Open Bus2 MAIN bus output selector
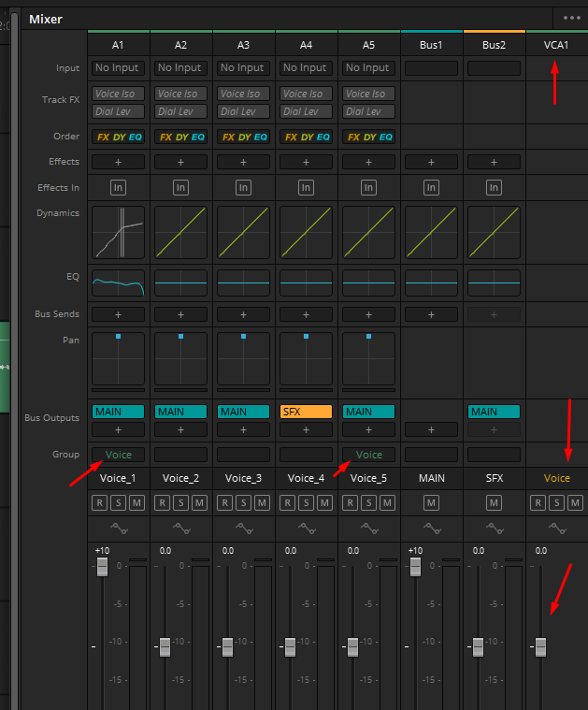588x710 pixels. click(x=494, y=412)
